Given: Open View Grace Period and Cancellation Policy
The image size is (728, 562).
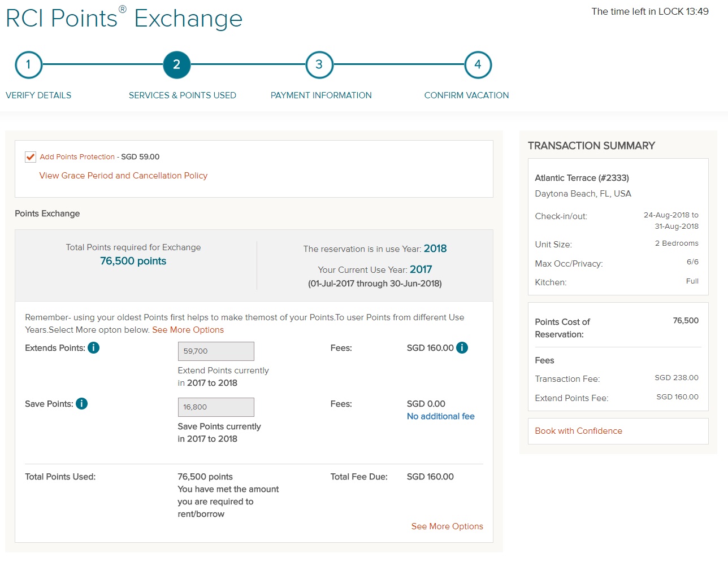Looking at the screenshot, I should tap(123, 176).
